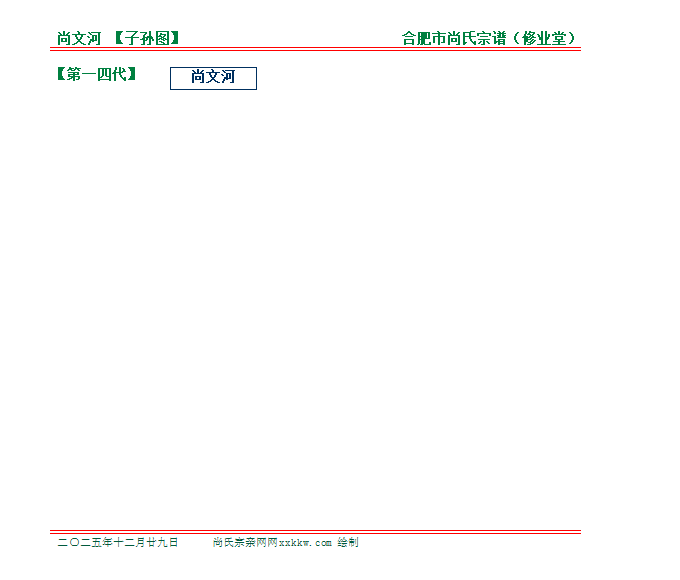680x580 pixels.
Task: Click the 二〇二五年 year in the footer
Action: click(84, 542)
